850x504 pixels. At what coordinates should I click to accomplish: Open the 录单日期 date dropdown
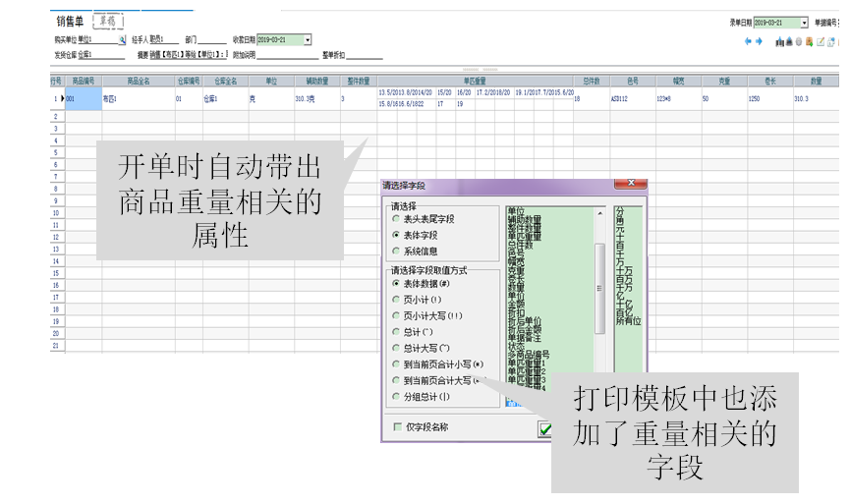(x=804, y=22)
